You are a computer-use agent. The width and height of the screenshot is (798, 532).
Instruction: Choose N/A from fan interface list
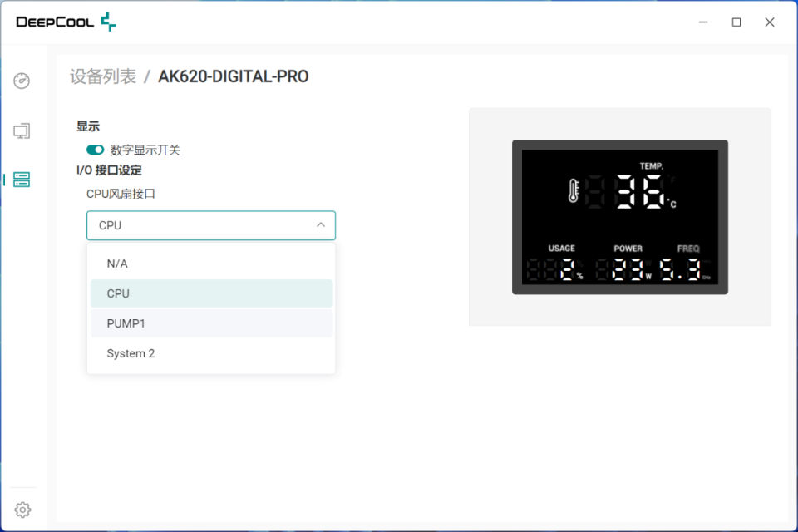211,264
